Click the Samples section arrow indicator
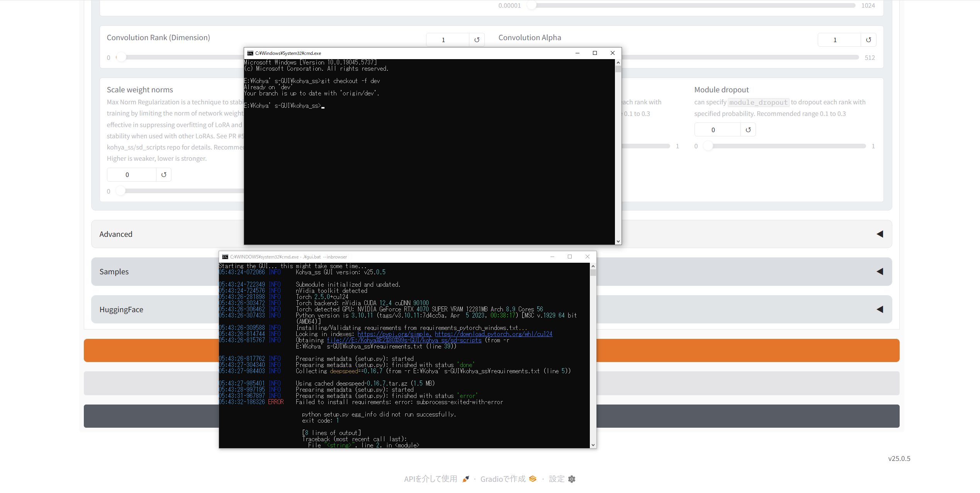This screenshot has height=493, width=980. point(880,272)
